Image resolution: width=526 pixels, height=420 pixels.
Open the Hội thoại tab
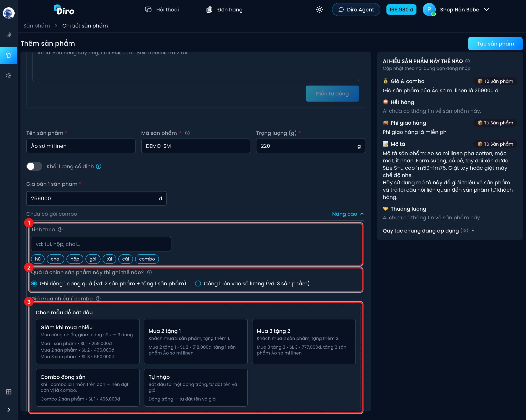coord(162,9)
